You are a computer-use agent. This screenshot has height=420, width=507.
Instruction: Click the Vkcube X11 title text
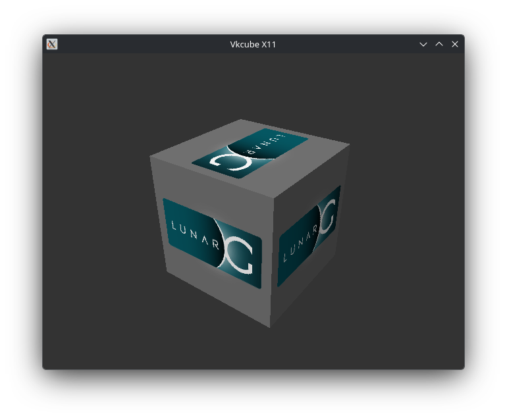[253, 45]
